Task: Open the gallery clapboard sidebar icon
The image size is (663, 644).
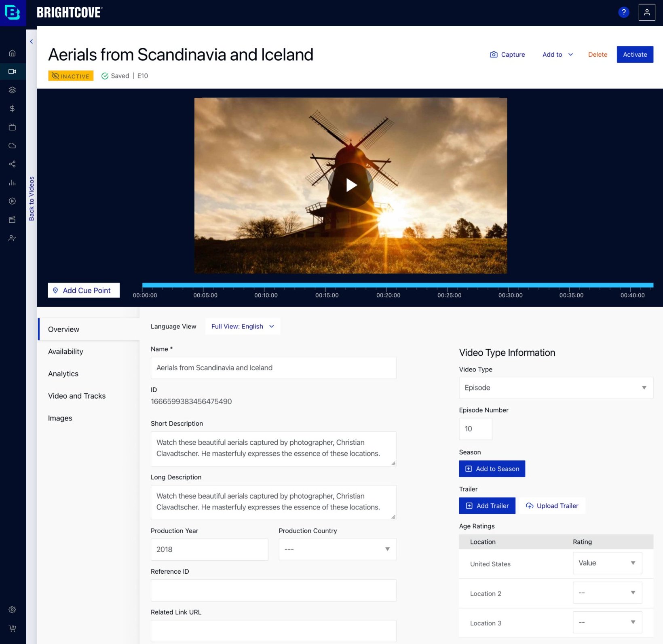Action: [x=12, y=220]
